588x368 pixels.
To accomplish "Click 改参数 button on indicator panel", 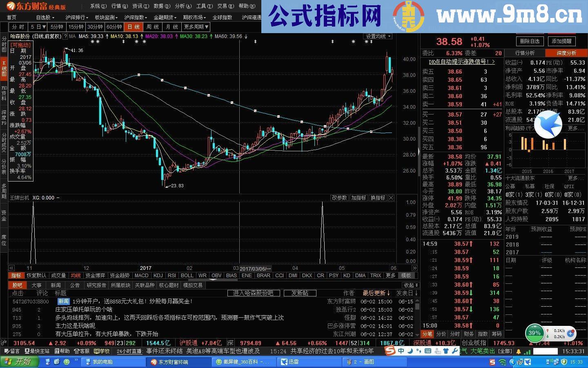I will pos(339,198).
